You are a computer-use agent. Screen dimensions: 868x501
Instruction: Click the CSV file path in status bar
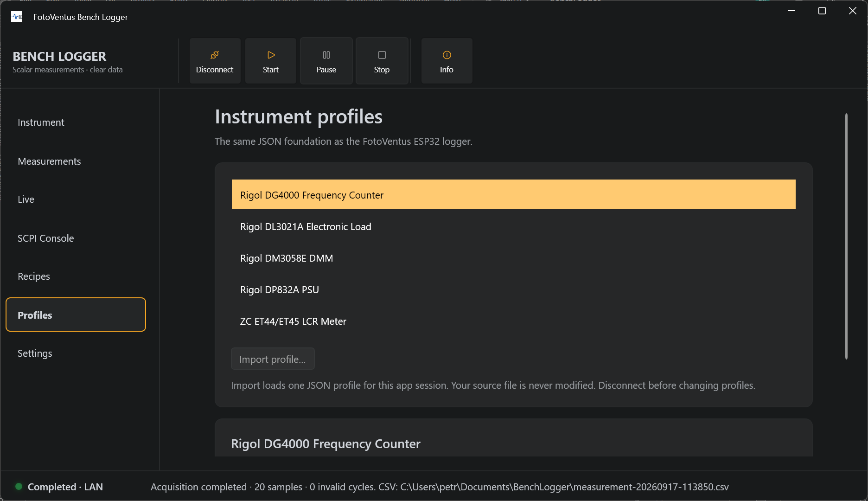pos(564,487)
